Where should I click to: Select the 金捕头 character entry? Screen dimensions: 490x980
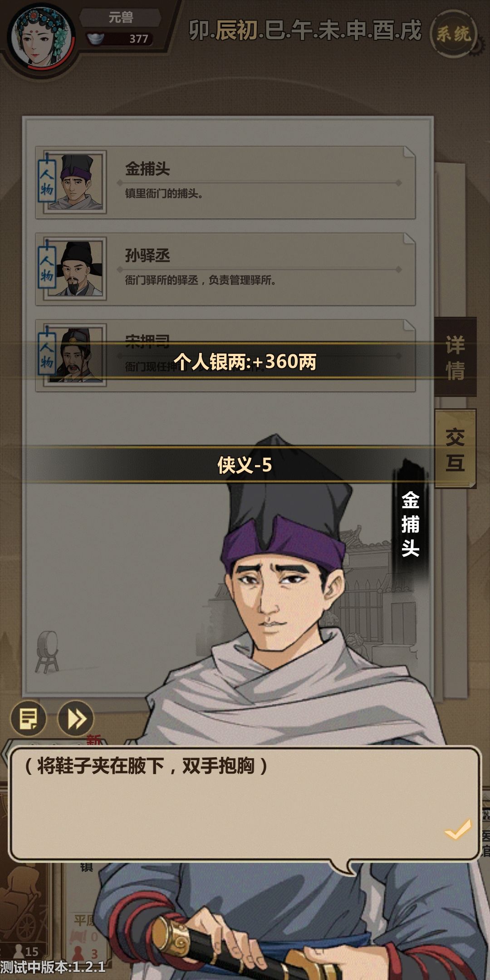225,182
